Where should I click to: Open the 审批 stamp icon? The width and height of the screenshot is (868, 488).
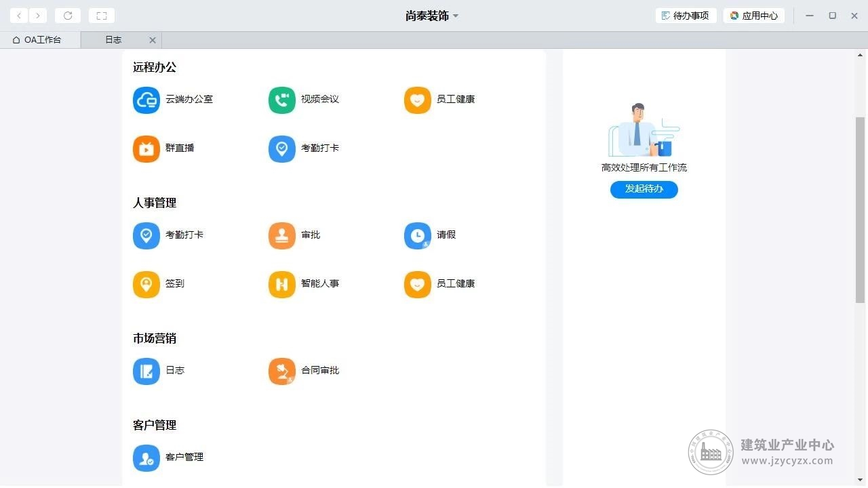pos(282,236)
